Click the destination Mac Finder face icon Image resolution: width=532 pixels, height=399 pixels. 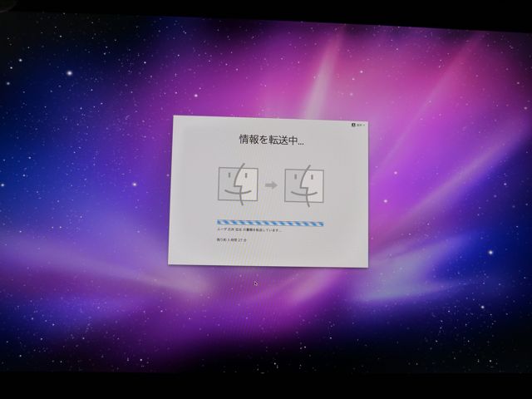304,186
